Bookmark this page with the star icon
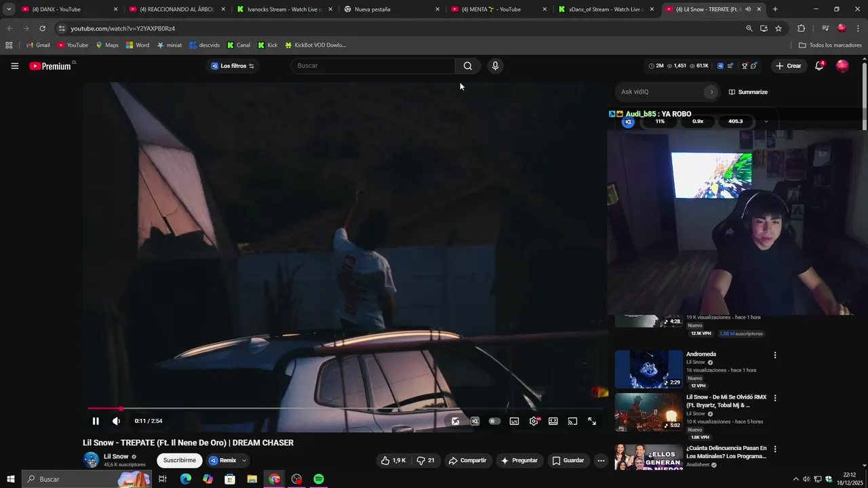Screen dimensions: 868x488 (x=778, y=28)
